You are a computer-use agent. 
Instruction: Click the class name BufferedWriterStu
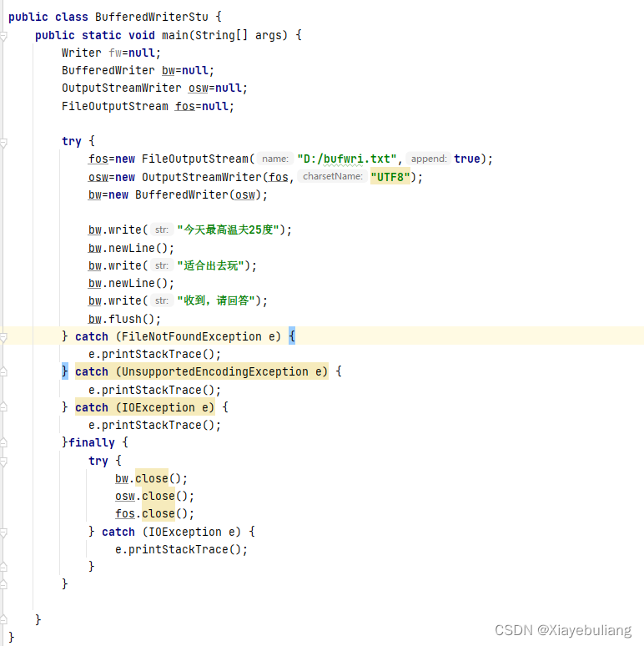[152, 17]
